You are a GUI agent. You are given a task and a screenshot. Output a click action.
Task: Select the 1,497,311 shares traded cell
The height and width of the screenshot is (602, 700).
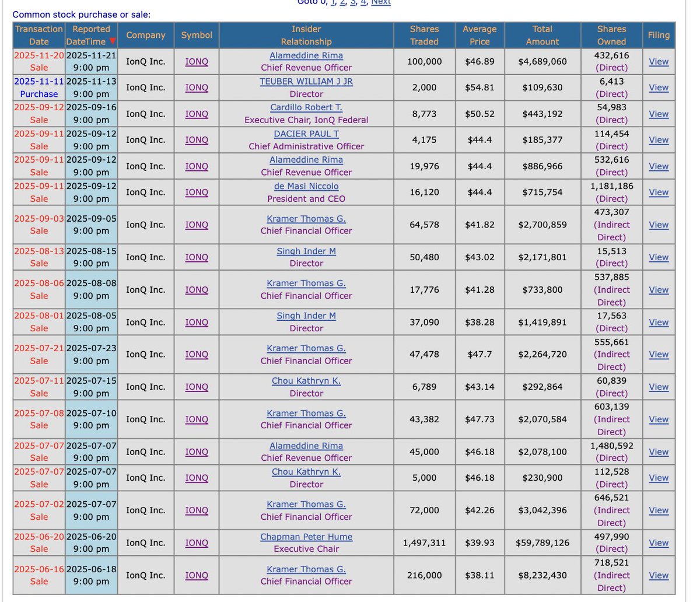tap(424, 542)
